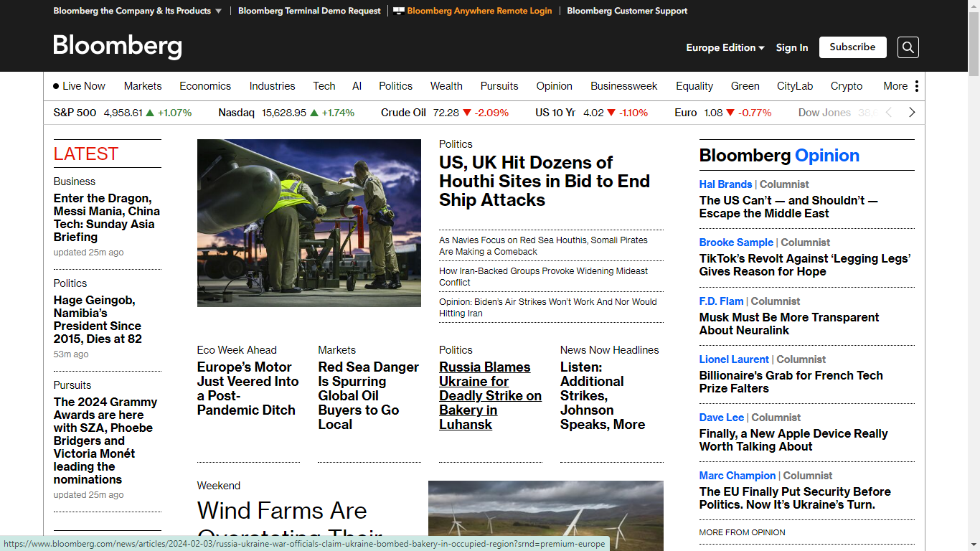
Task: Click MORE FROM OPINION link
Action: (742, 532)
